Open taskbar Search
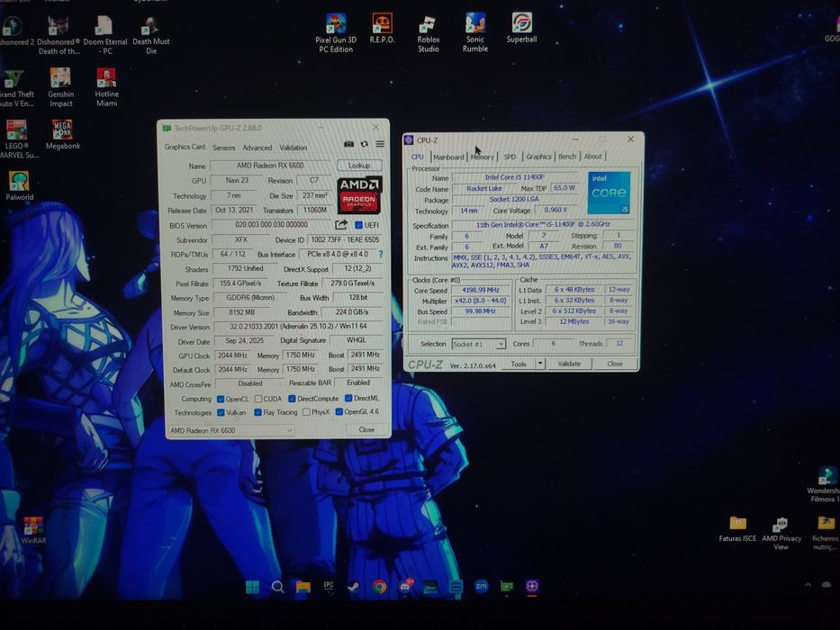 [x=277, y=587]
